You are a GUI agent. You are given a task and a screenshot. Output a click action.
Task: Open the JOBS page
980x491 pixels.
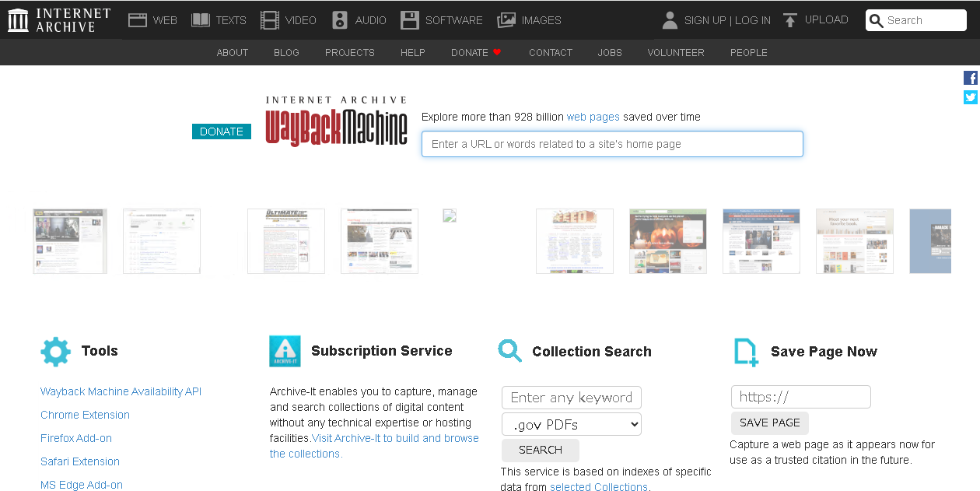610,52
